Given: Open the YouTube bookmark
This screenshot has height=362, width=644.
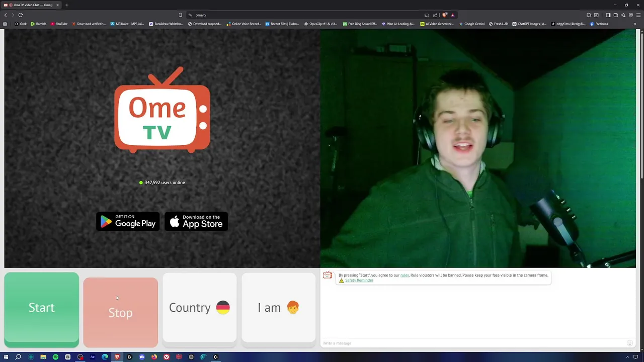Looking at the screenshot, I should click(59, 24).
